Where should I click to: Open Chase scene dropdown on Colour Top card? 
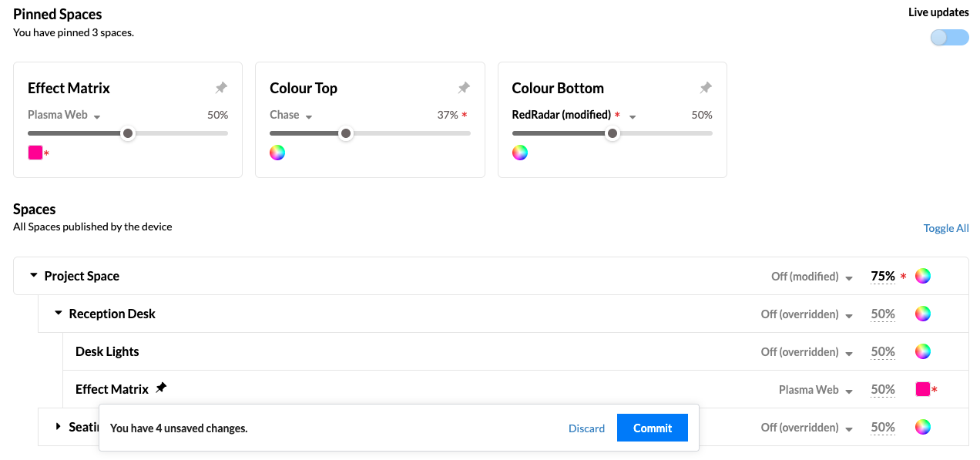coord(291,116)
